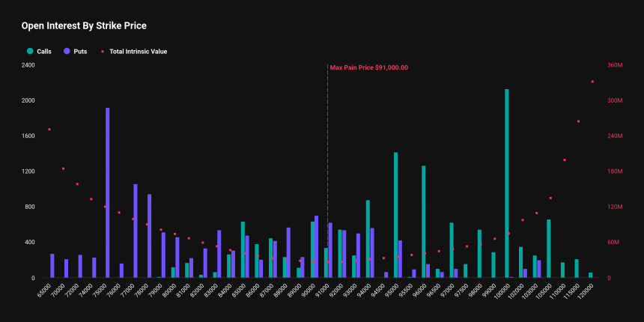644x322 pixels.
Task: Click the teal Calls legend circle
Action: click(x=30, y=52)
